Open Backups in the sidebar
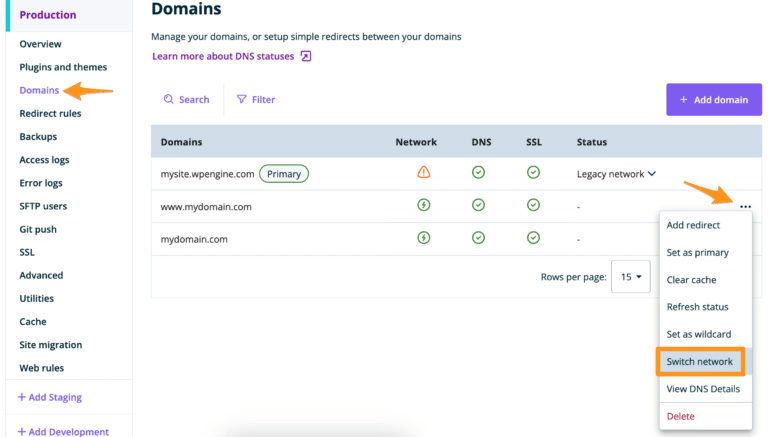This screenshot has height=437, width=768. [x=38, y=137]
